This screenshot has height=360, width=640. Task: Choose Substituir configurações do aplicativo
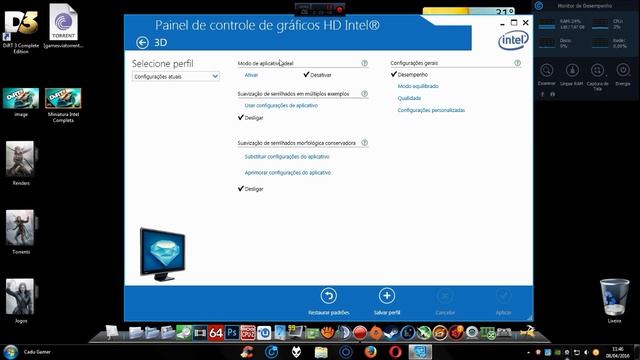click(287, 157)
